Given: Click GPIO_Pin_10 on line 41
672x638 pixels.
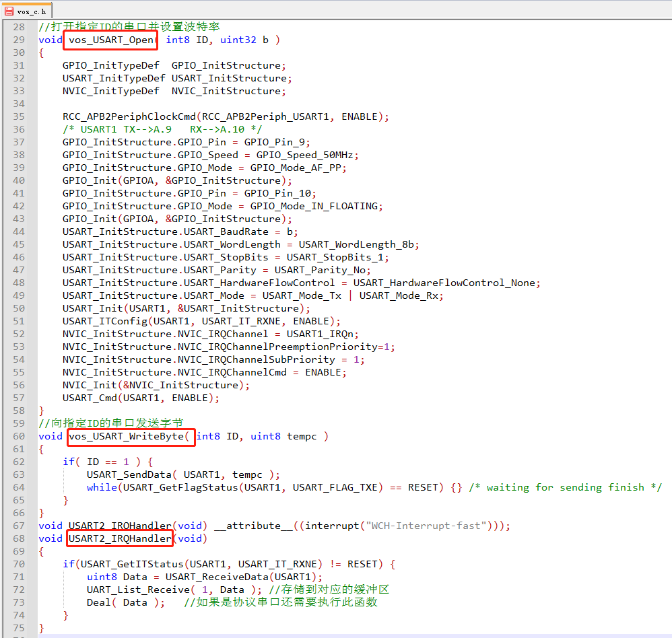Looking at the screenshot, I should (x=277, y=193).
